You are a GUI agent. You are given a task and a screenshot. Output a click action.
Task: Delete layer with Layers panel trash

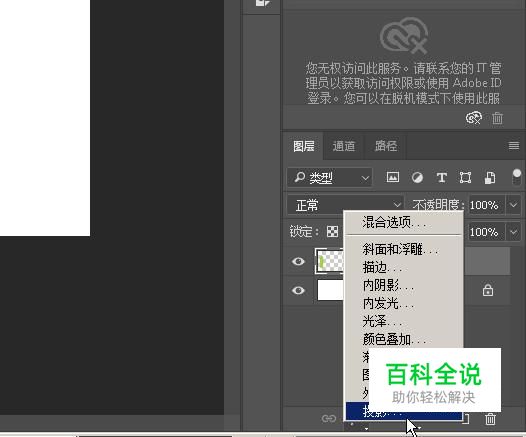click(490, 419)
